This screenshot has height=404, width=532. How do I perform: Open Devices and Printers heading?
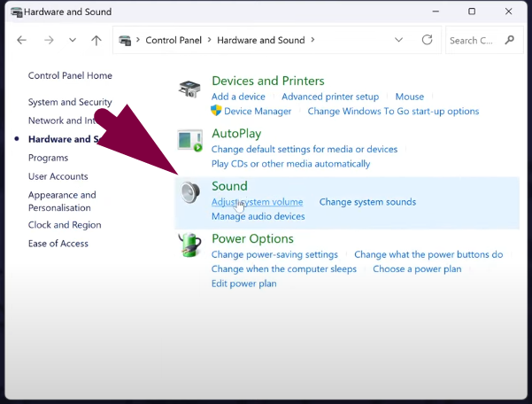click(268, 81)
